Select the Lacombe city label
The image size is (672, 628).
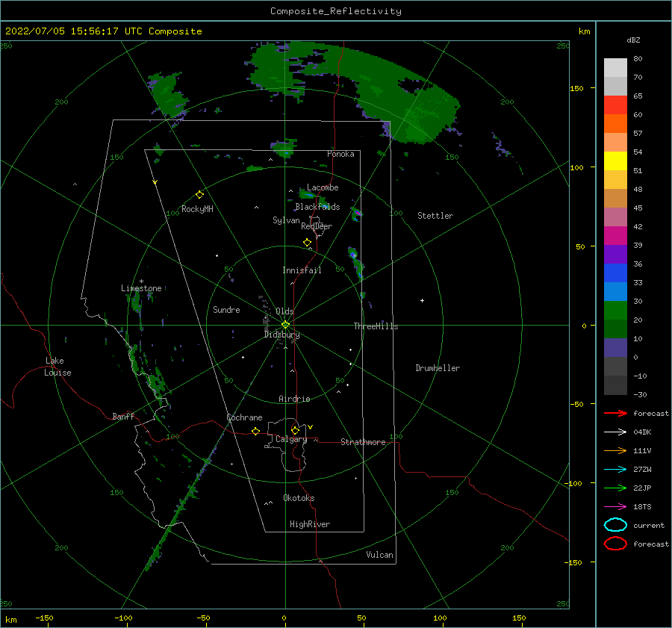point(323,187)
